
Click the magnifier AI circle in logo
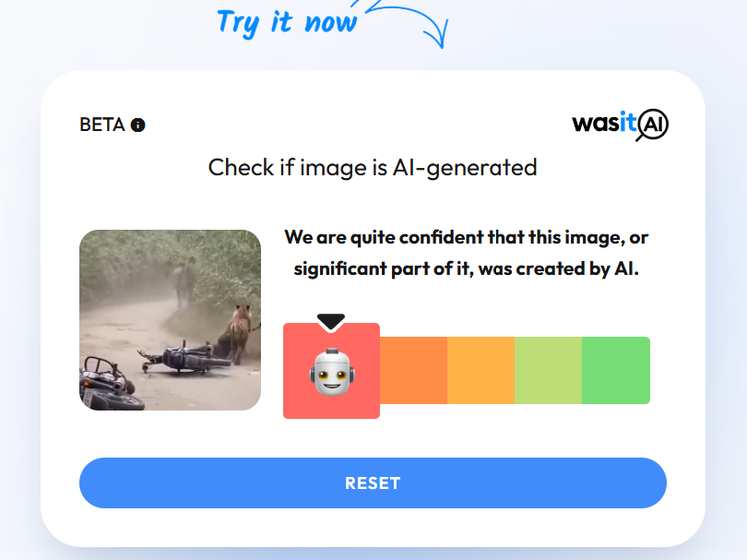click(x=652, y=125)
